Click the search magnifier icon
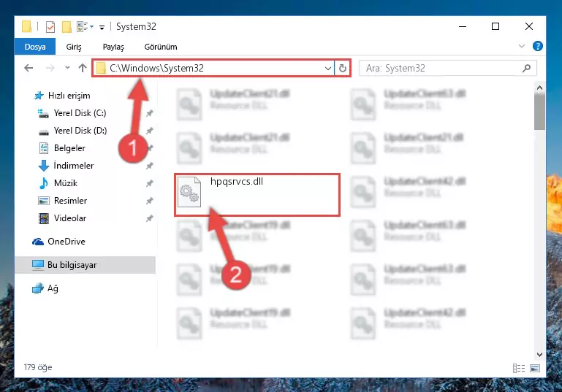Viewport: 562px width, 392px height. pyautogui.click(x=526, y=68)
